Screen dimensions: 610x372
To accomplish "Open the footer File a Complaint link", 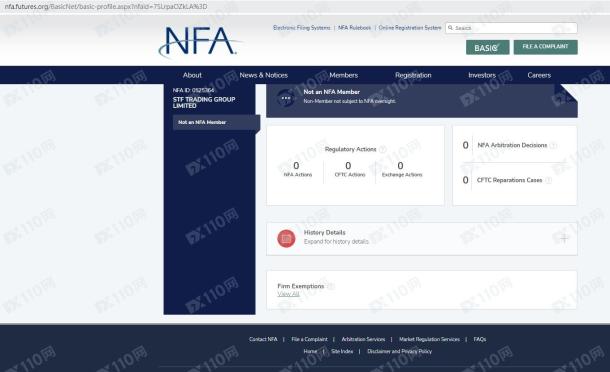I will pyautogui.click(x=310, y=339).
